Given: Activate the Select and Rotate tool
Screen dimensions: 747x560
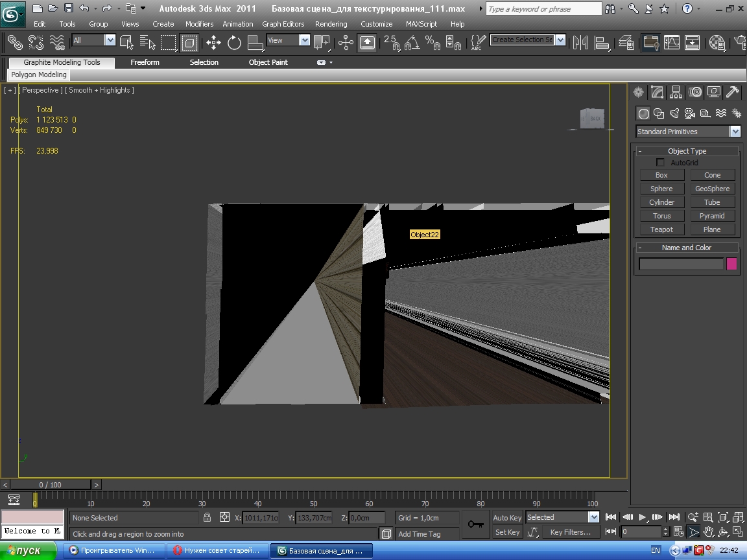Looking at the screenshot, I should pyautogui.click(x=234, y=43).
